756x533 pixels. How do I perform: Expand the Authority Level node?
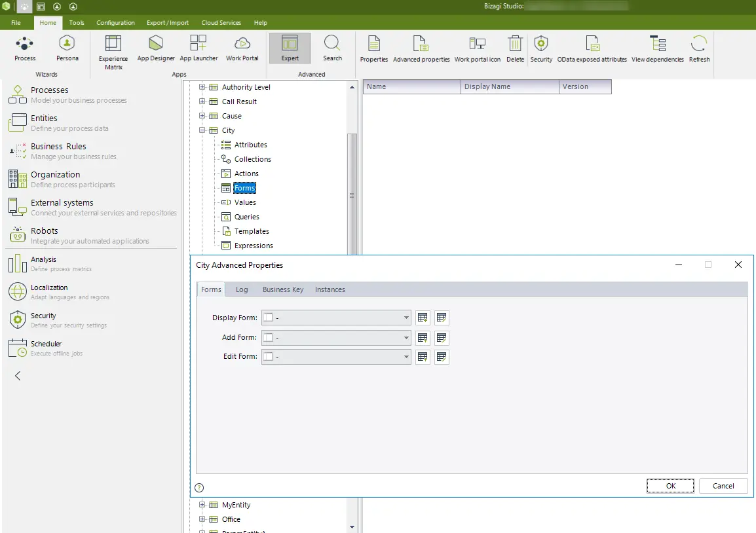coord(202,87)
